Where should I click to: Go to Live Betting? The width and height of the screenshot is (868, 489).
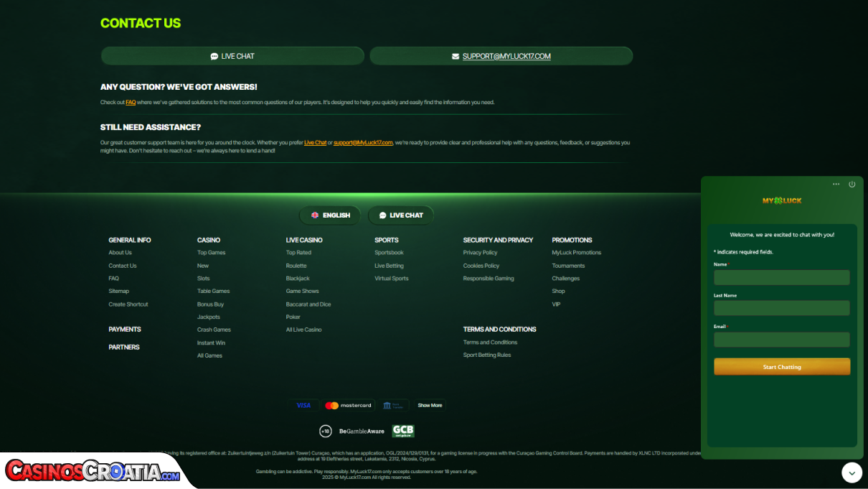390,266
